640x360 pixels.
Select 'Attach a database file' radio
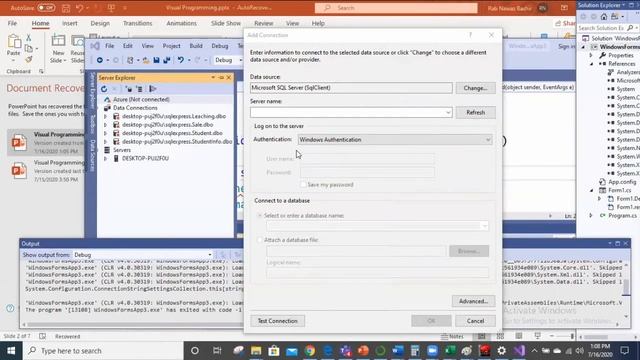pos(260,240)
